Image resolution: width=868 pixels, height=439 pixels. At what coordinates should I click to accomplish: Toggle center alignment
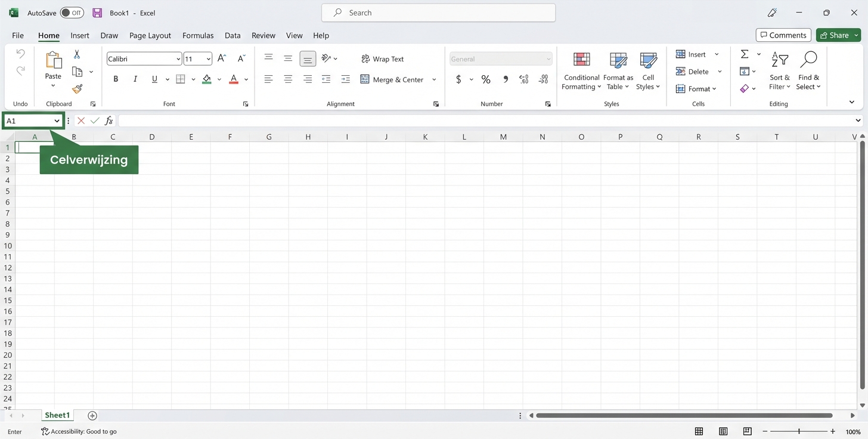click(x=288, y=79)
